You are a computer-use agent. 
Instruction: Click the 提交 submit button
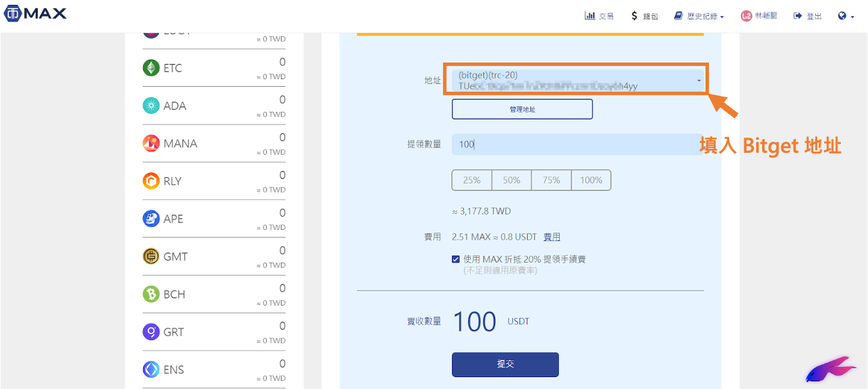click(506, 364)
